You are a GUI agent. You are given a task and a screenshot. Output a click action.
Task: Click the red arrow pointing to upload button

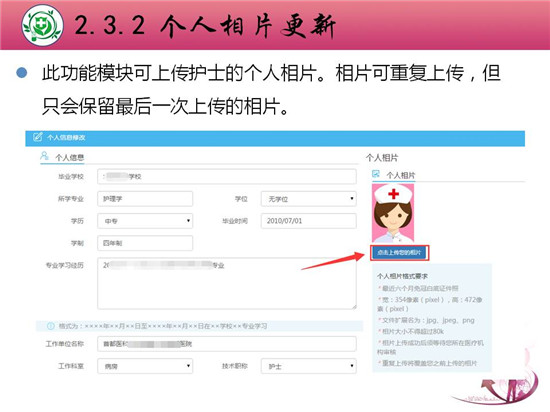click(x=333, y=261)
